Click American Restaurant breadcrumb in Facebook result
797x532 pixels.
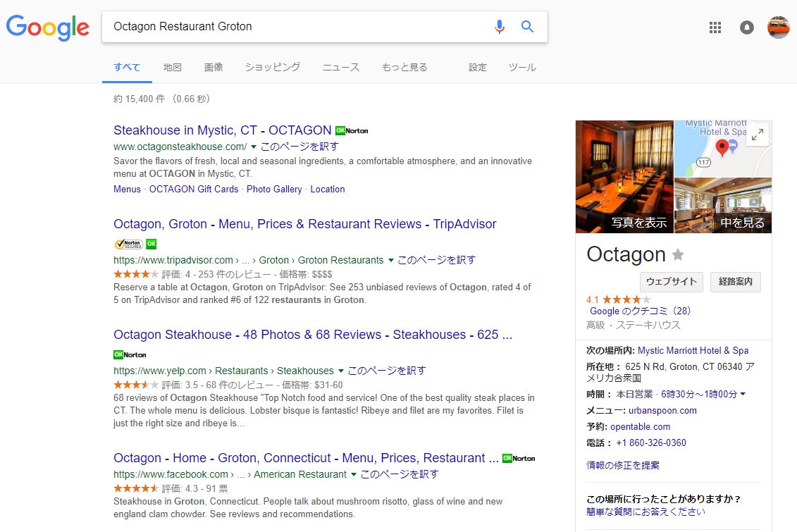300,475
